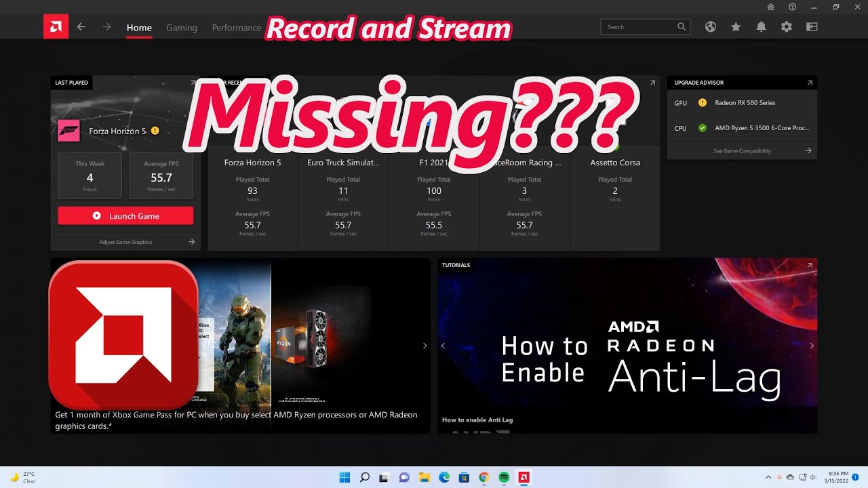Viewport: 868px width, 488px height.
Task: Click Forza Horizon 5 yellow warning badge
Action: pos(155,131)
